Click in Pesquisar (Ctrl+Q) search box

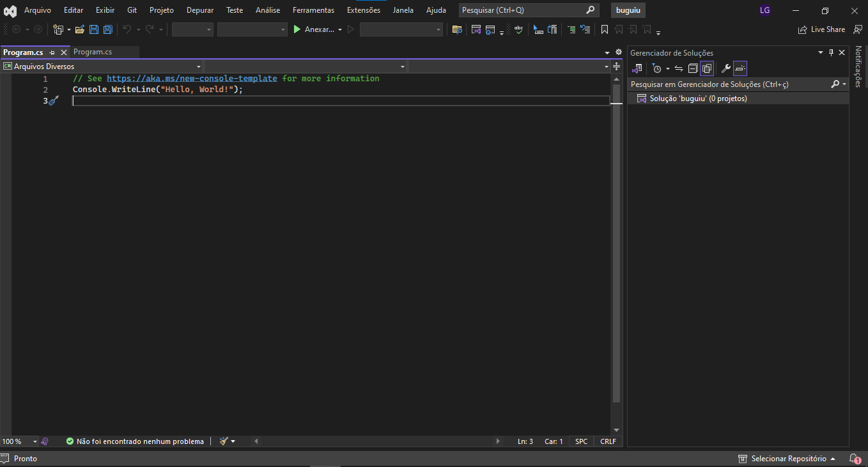click(x=529, y=10)
